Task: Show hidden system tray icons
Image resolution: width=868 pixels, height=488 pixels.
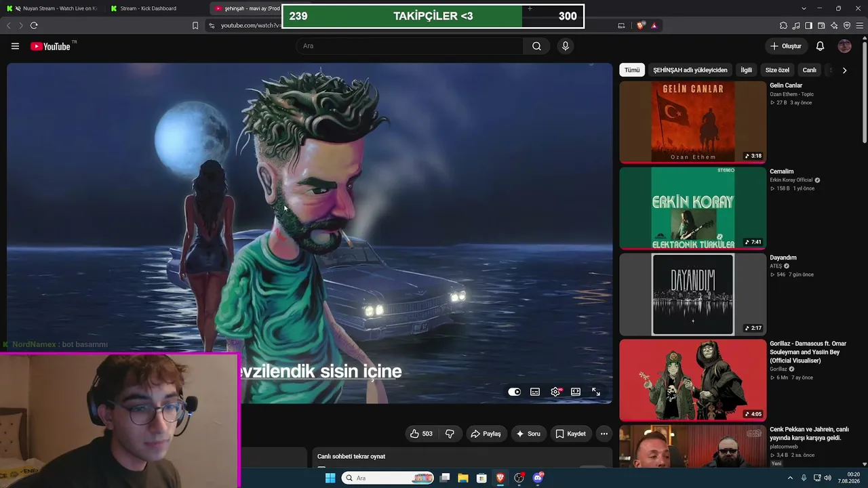Action: 790,478
